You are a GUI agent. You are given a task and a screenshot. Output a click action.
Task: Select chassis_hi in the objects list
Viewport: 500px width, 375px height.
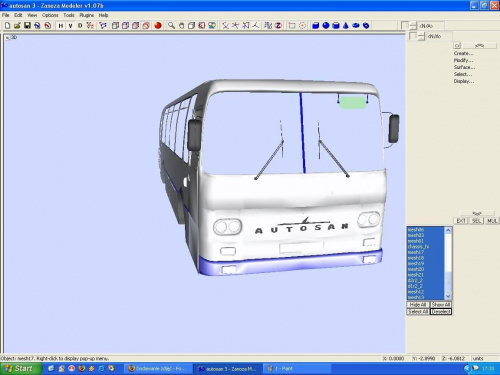426,247
